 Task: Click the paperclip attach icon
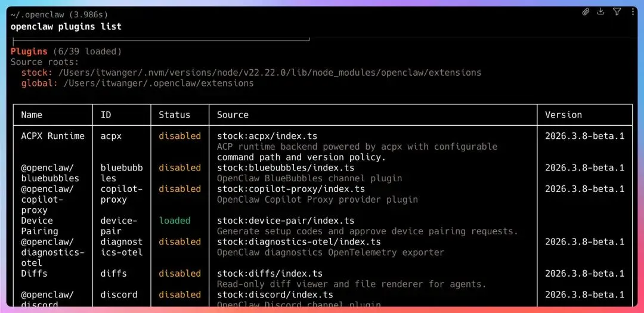pos(586,12)
